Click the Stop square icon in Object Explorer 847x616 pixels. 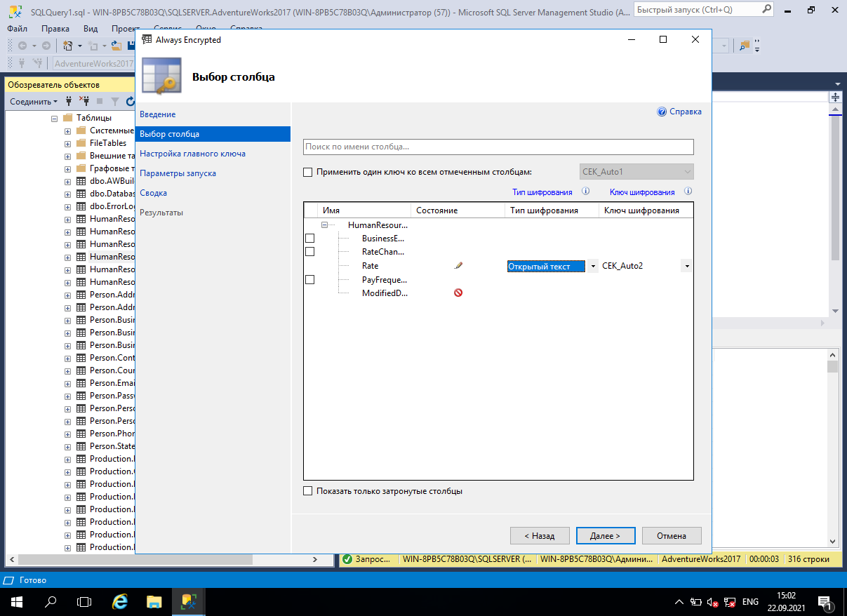tap(100, 102)
